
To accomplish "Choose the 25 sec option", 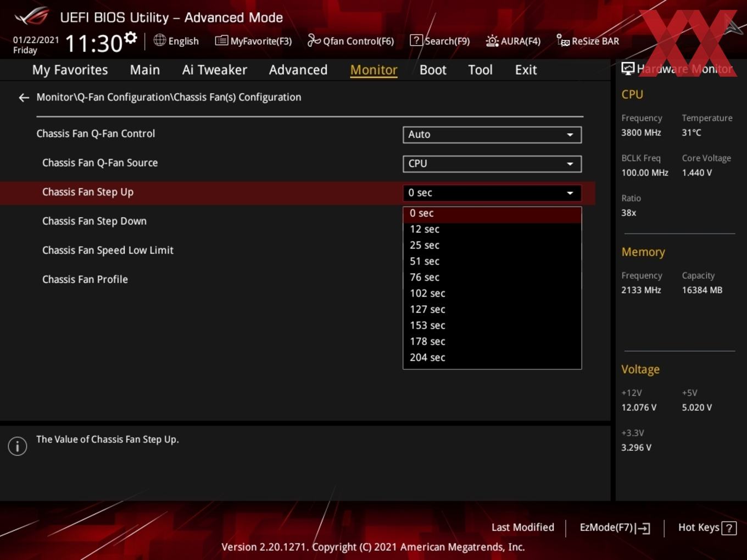I will point(492,245).
